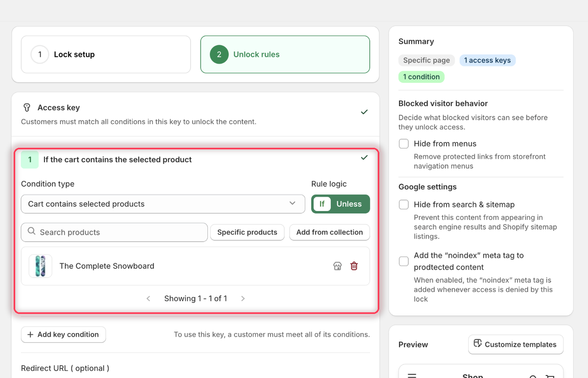
Task: Collapse condition 1 via its checkmark
Action: click(x=364, y=158)
